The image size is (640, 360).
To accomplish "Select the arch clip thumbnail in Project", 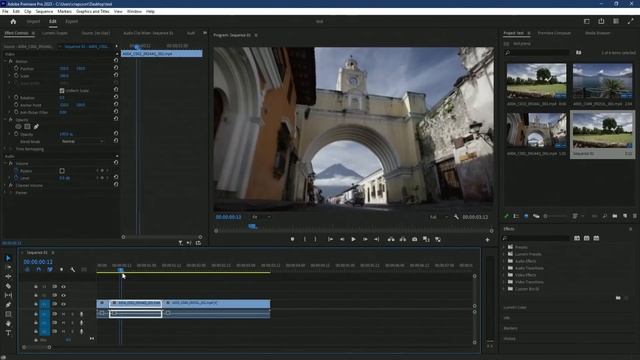I will [x=536, y=130].
